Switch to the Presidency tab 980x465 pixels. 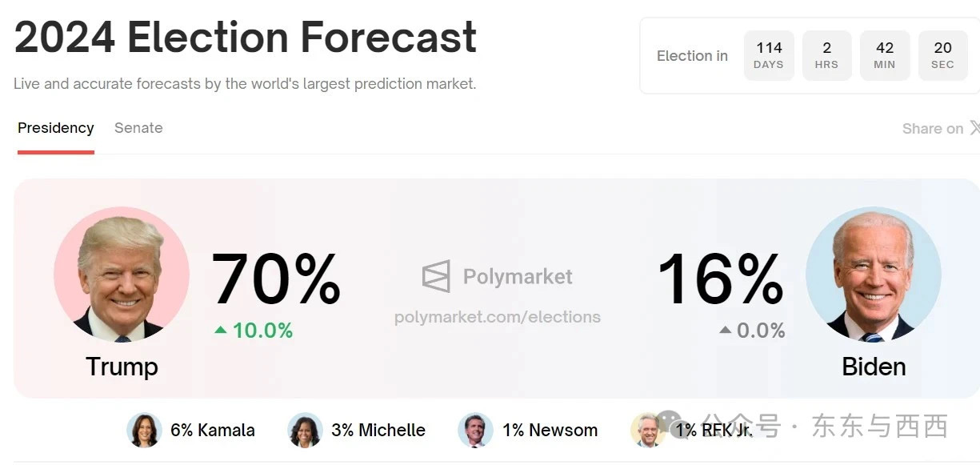pos(56,128)
